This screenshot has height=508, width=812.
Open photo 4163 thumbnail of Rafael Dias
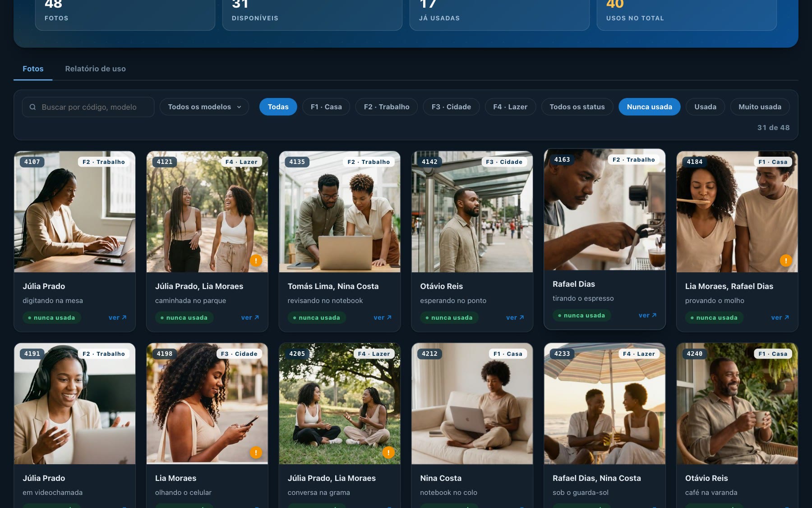point(604,210)
